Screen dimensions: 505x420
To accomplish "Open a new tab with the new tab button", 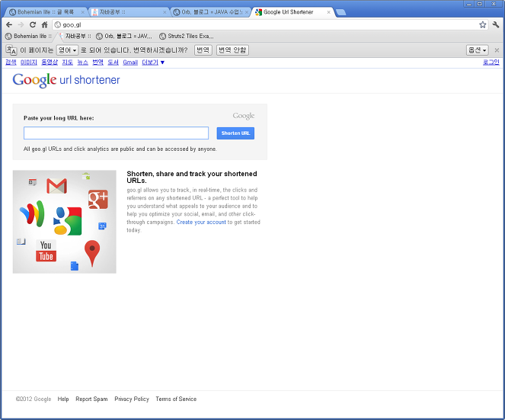I will [340, 12].
